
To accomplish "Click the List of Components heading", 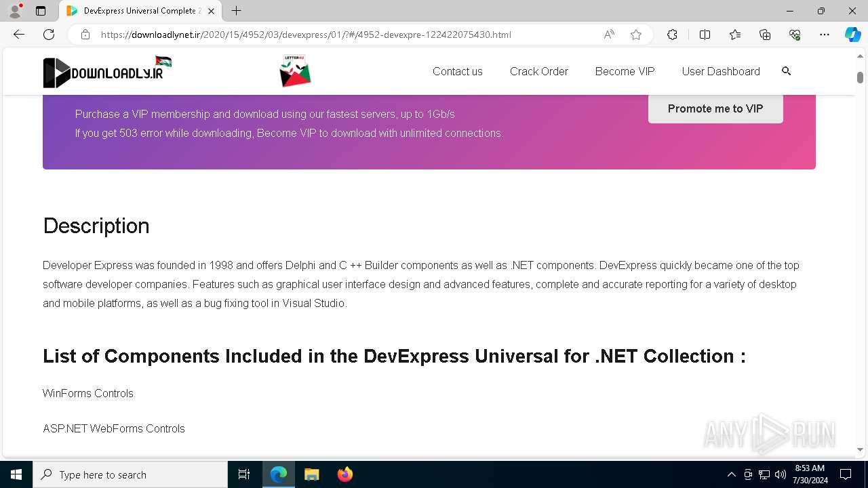I will pyautogui.click(x=394, y=356).
